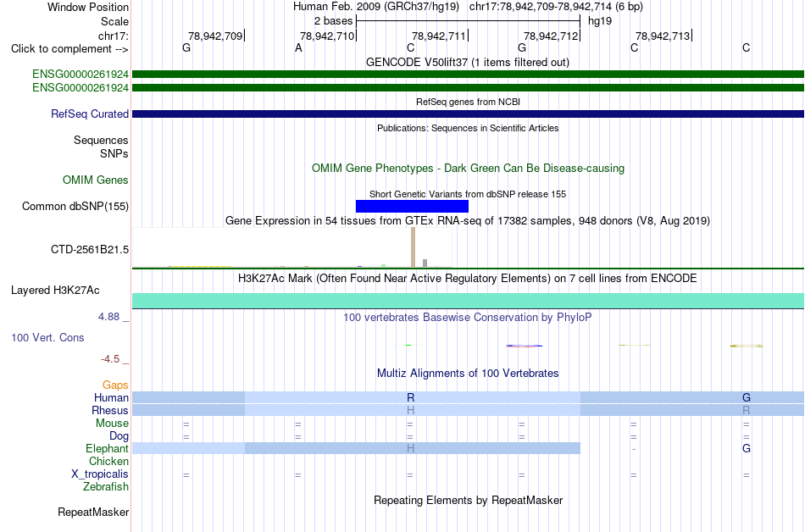Image resolution: width=805 pixels, height=532 pixels.
Task: Click the 78,942,713 ruler position label
Action: [663, 36]
